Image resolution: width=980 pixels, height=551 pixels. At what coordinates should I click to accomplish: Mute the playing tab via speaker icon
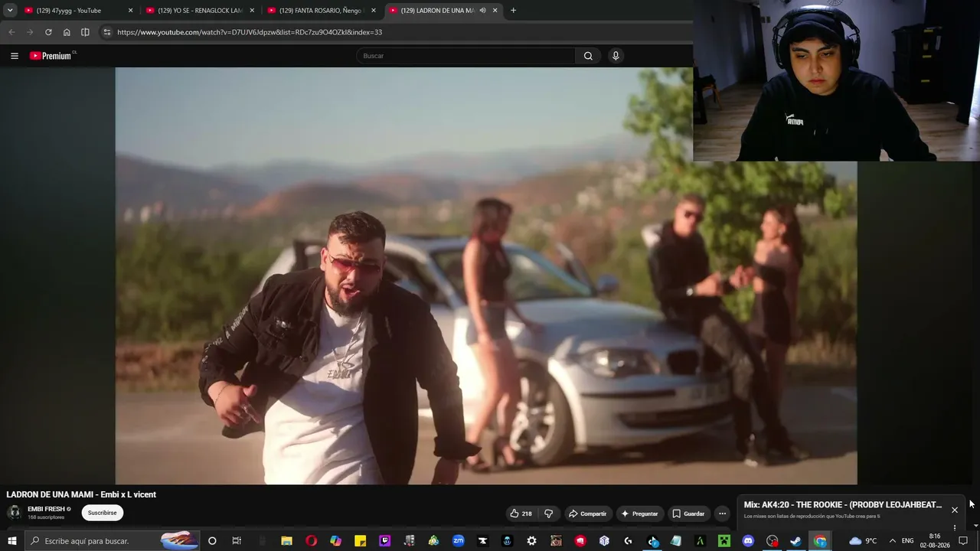tap(482, 11)
